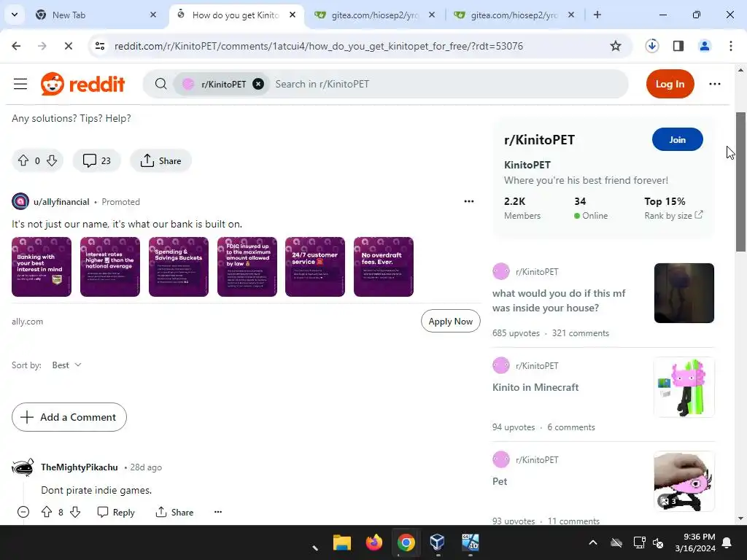747x560 pixels.
Task: Open the Chrome profile icon
Action: [705, 46]
